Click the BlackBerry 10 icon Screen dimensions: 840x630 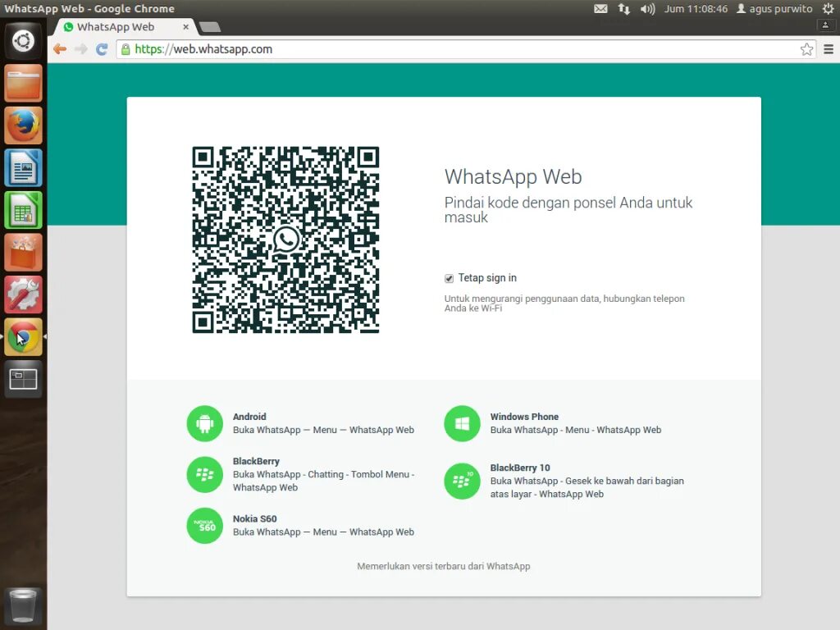463,481
